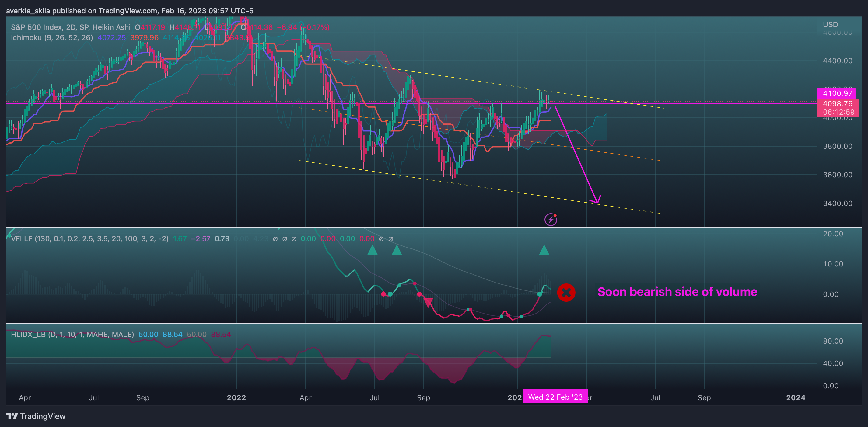Click the magenta 4100.97 price label
This screenshot has width=868, height=427.
[x=837, y=93]
